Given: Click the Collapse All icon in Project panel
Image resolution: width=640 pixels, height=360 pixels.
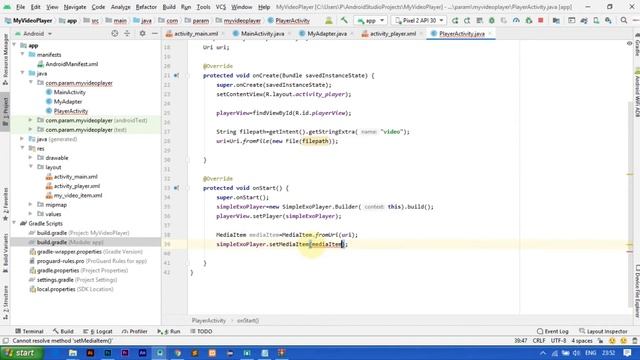Looking at the screenshot, I should (x=127, y=33).
